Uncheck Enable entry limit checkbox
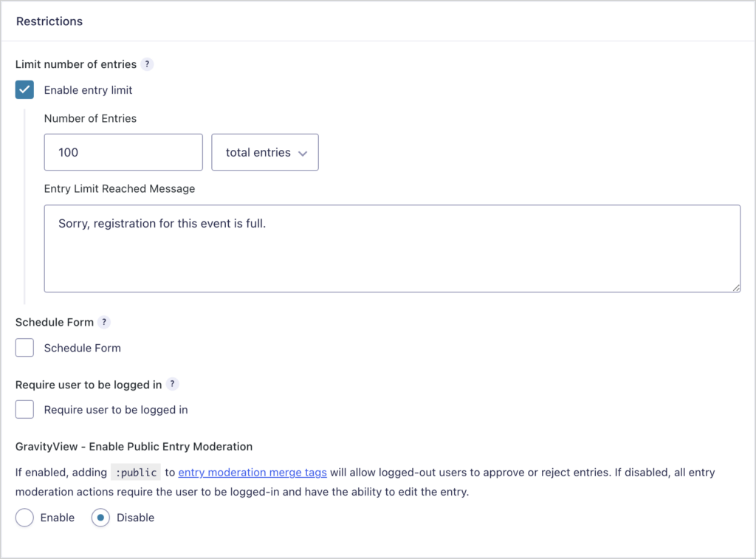Screen dimensions: 756x559 coord(24,89)
